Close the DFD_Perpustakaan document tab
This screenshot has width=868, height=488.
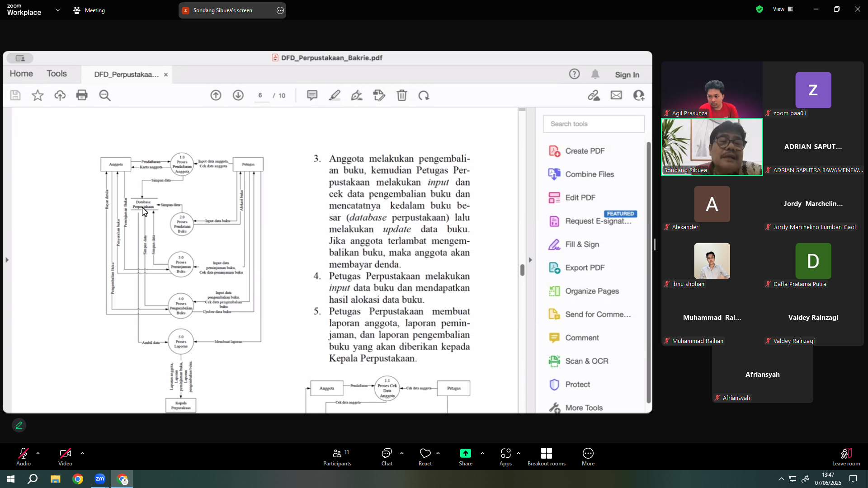[x=166, y=75]
